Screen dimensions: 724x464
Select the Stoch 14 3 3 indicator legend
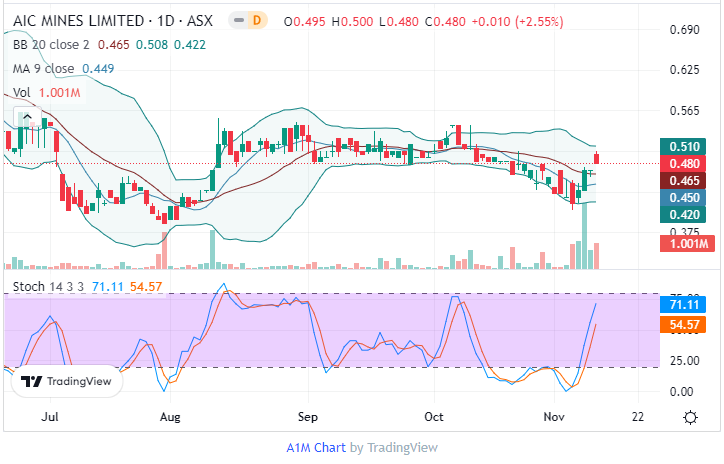pos(48,287)
